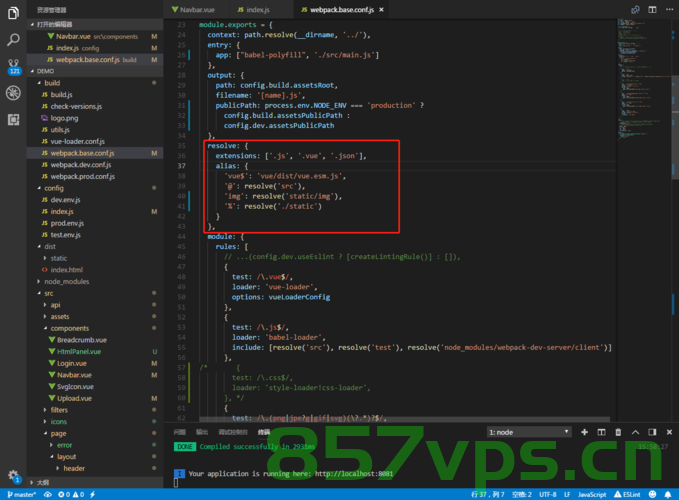Synchronize changes icon in status bar
Image resolution: width=679 pixels, height=500 pixels.
pyautogui.click(x=48, y=494)
